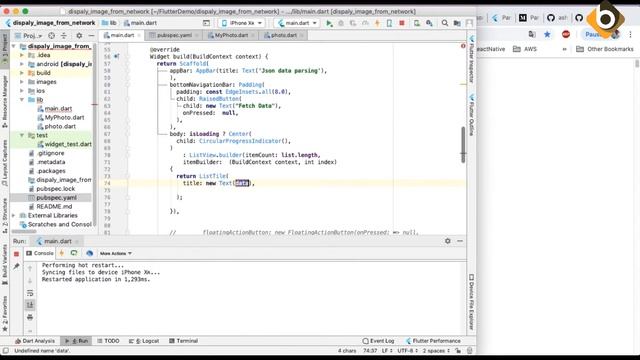Toggle the Layout Captures side tab
The height and width of the screenshot is (360, 640).
pyautogui.click(x=5, y=163)
